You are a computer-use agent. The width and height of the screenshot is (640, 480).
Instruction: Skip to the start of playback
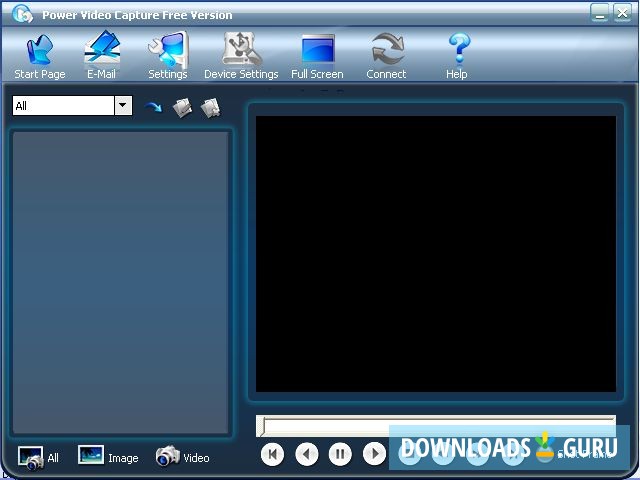(x=272, y=453)
